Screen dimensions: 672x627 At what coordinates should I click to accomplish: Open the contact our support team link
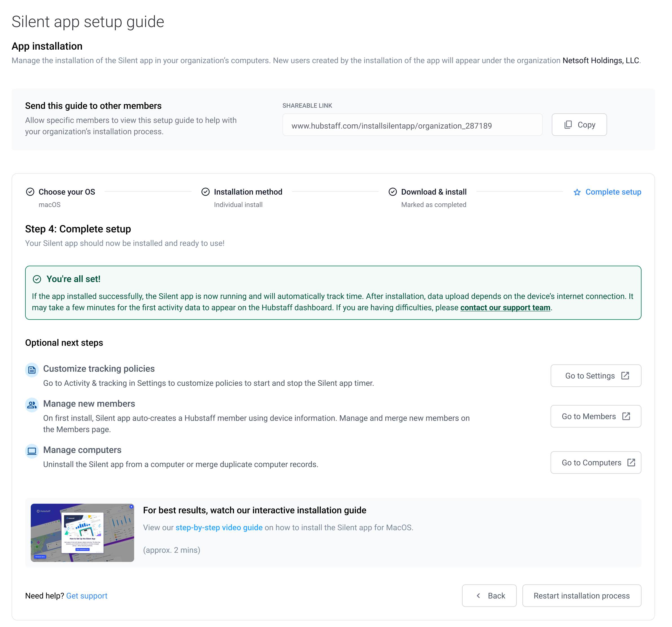[x=505, y=307]
